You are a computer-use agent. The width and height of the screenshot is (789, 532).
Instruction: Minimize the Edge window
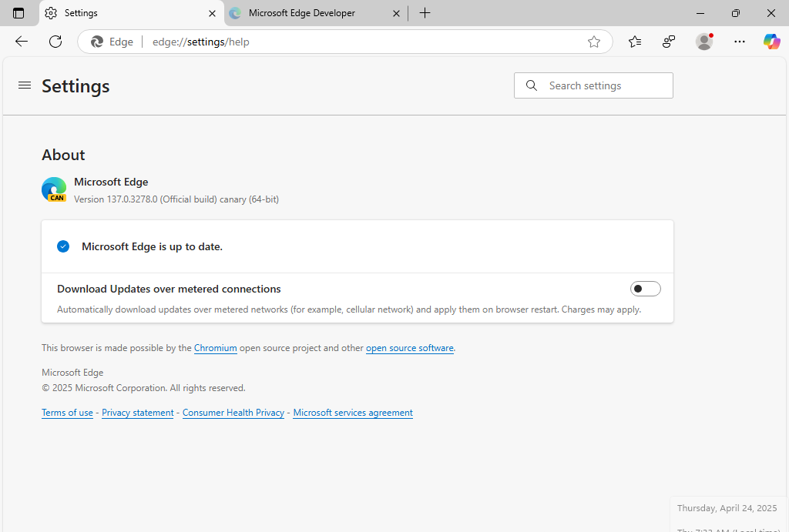[x=700, y=13]
